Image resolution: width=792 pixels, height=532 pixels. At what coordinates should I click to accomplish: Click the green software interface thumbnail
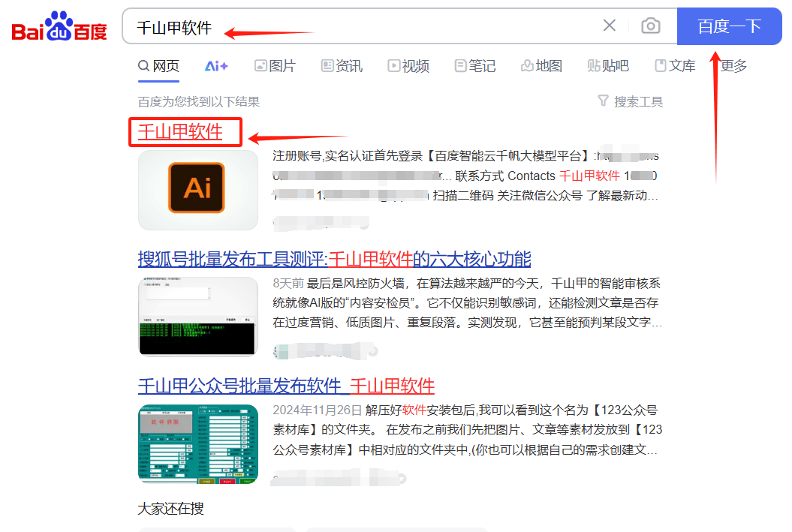click(198, 444)
